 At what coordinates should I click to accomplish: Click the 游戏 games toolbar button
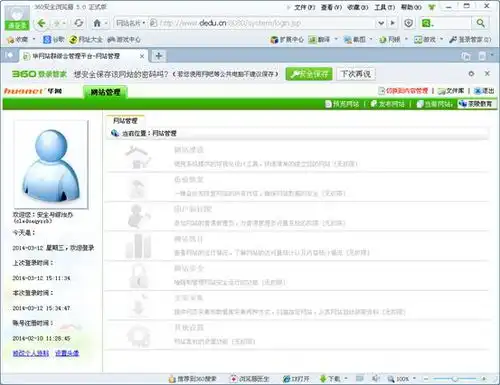425,40
